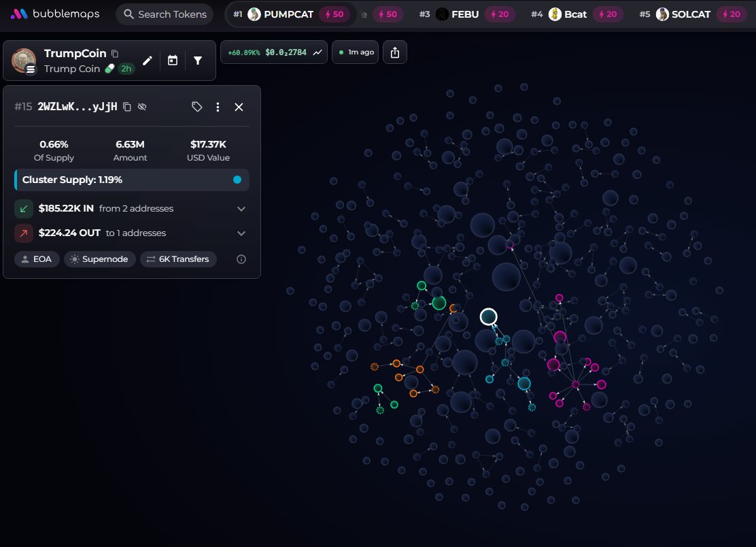Click the info circle icon
Screen dimensions: 756x547
241,259
